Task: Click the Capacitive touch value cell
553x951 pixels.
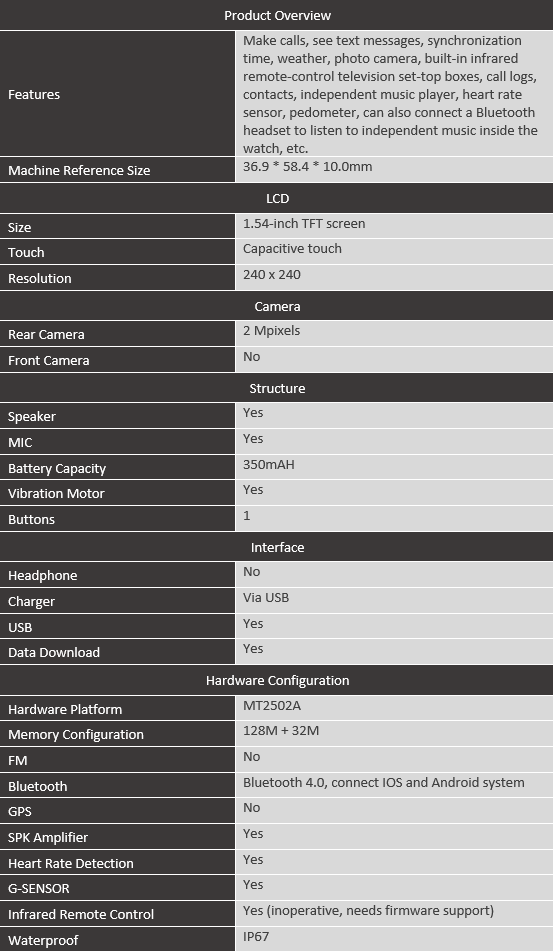Action: tap(394, 251)
